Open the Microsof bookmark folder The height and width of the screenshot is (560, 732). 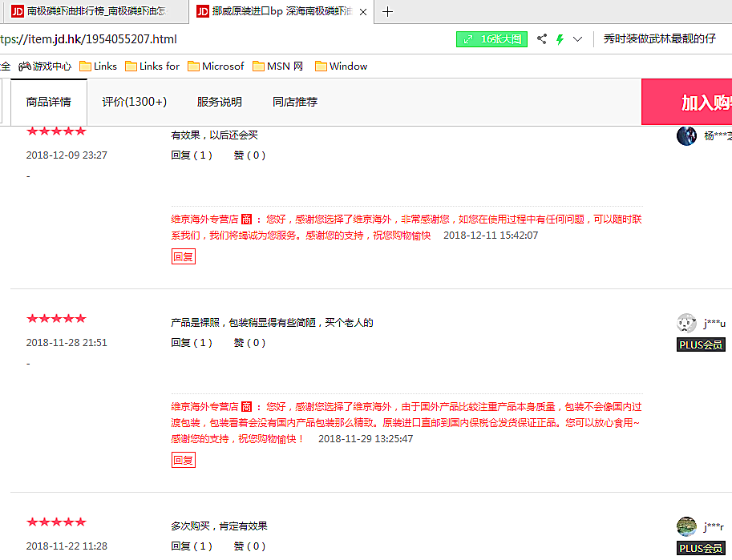(x=216, y=66)
